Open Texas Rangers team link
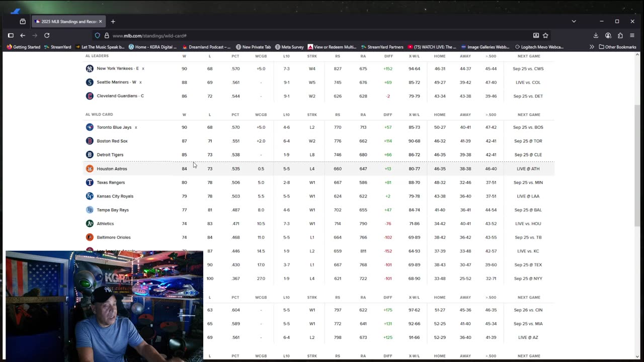The width and height of the screenshot is (644, 362). (x=111, y=183)
